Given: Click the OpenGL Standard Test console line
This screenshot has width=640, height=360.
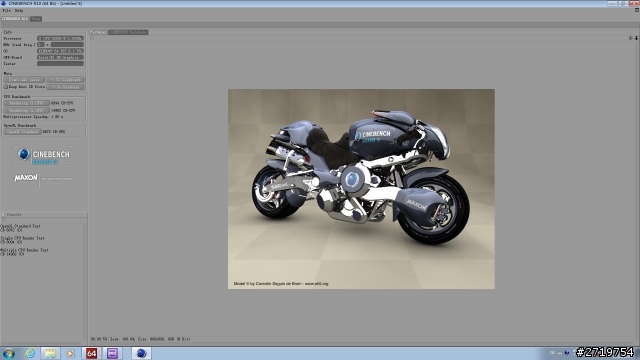Looking at the screenshot, I should click(20, 226).
